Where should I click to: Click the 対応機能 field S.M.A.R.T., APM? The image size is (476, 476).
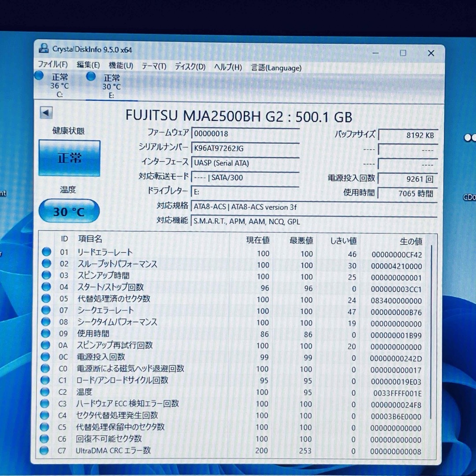click(314, 221)
